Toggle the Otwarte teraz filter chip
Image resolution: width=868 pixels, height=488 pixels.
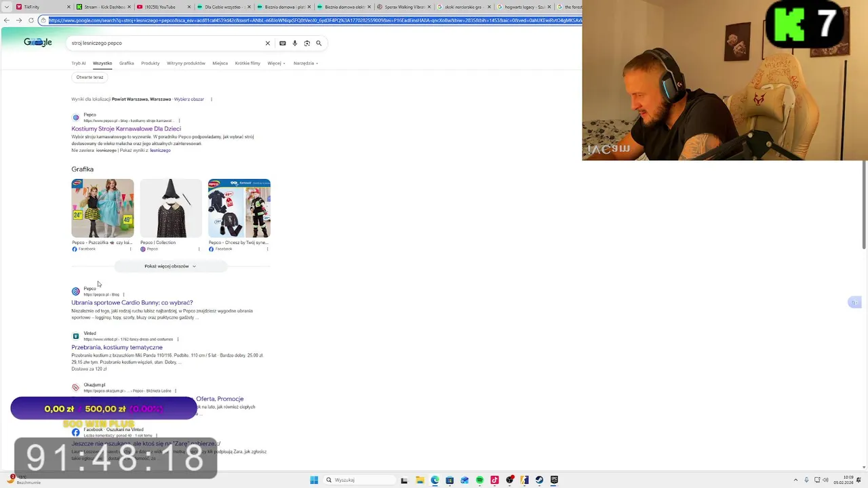point(90,77)
